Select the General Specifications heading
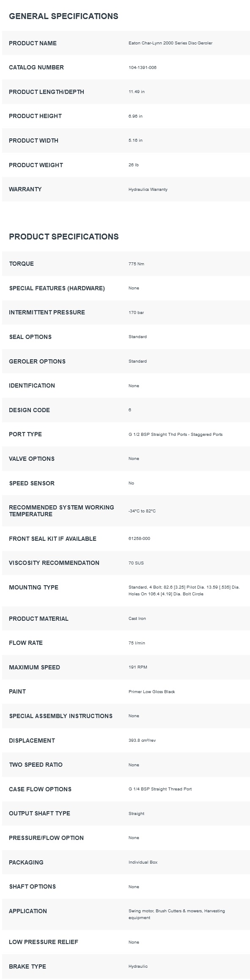Viewport: 250px width, 980px height. point(63,16)
